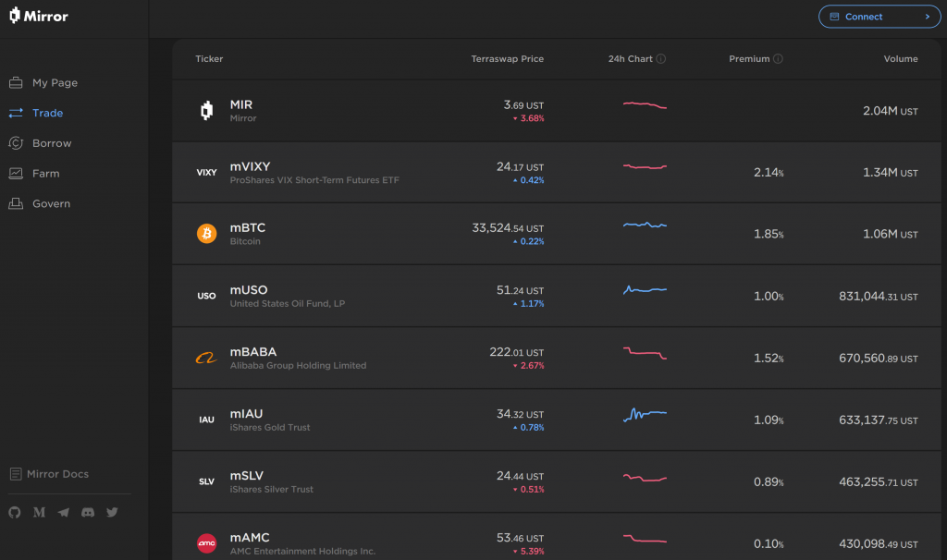Click the Govern ballot icon
Viewport: 947px width, 560px height.
click(x=16, y=203)
